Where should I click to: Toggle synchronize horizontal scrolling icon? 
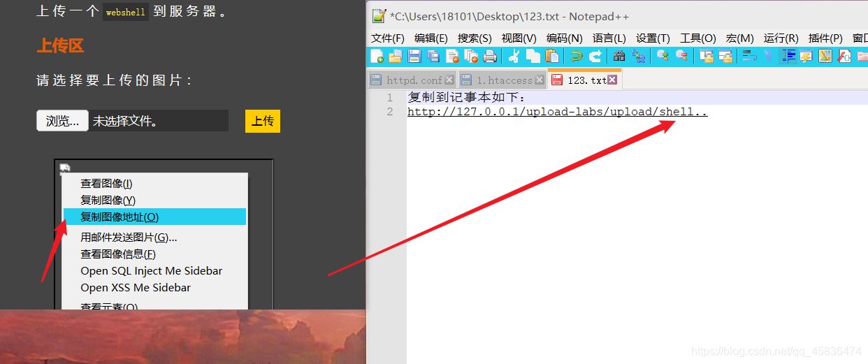click(725, 57)
